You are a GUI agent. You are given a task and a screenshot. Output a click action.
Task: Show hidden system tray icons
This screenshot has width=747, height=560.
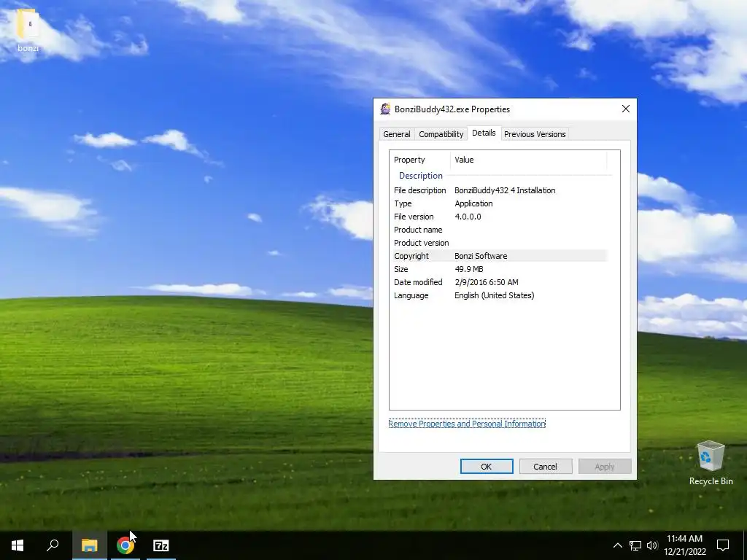tap(617, 545)
